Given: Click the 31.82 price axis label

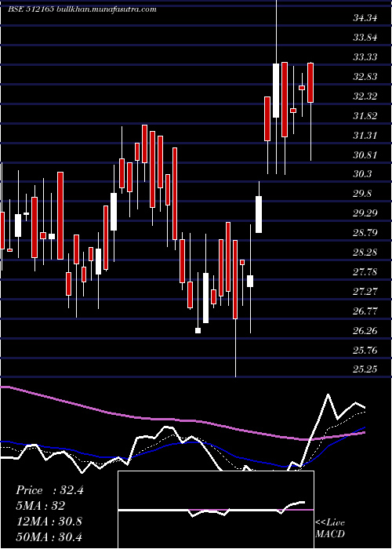Looking at the screenshot, I should pos(365,116).
